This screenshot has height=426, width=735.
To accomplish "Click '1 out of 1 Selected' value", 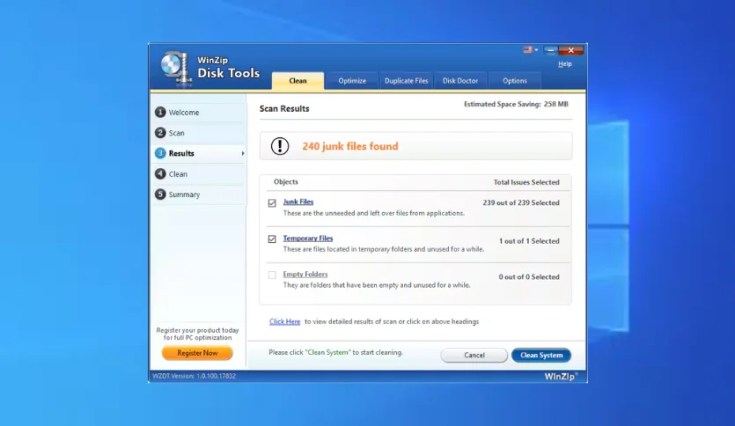I will (x=529, y=241).
